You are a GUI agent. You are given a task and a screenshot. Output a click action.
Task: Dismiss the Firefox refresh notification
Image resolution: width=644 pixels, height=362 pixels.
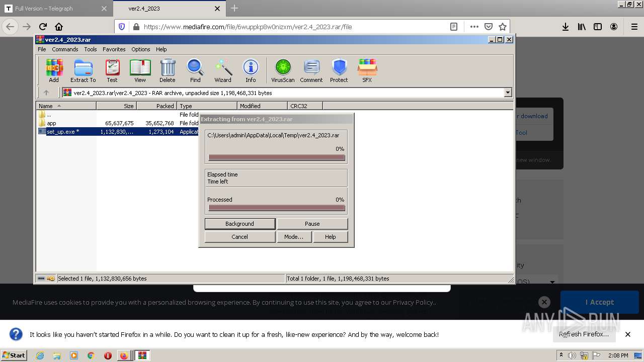(628, 334)
